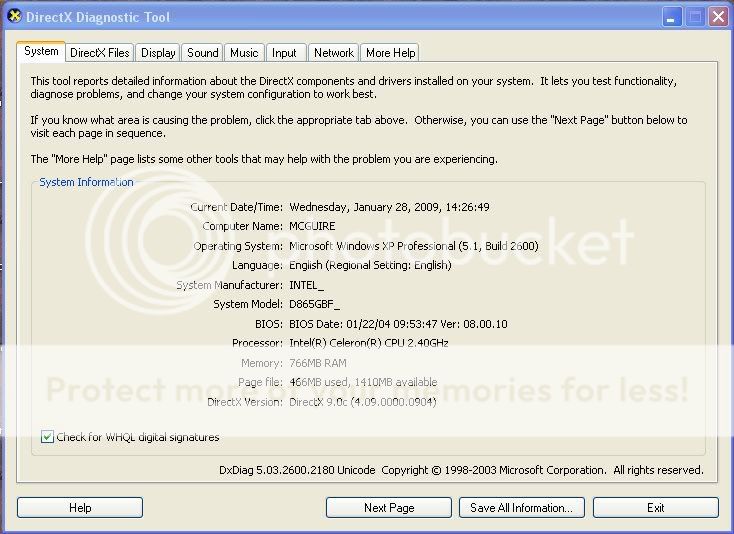Click the System Model value D865GBF_
Image resolution: width=734 pixels, height=534 pixels.
tap(315, 304)
